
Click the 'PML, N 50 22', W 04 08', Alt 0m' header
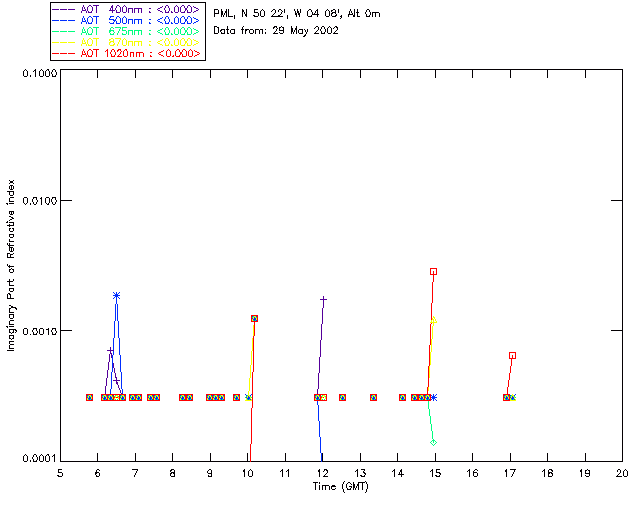pos(297,13)
